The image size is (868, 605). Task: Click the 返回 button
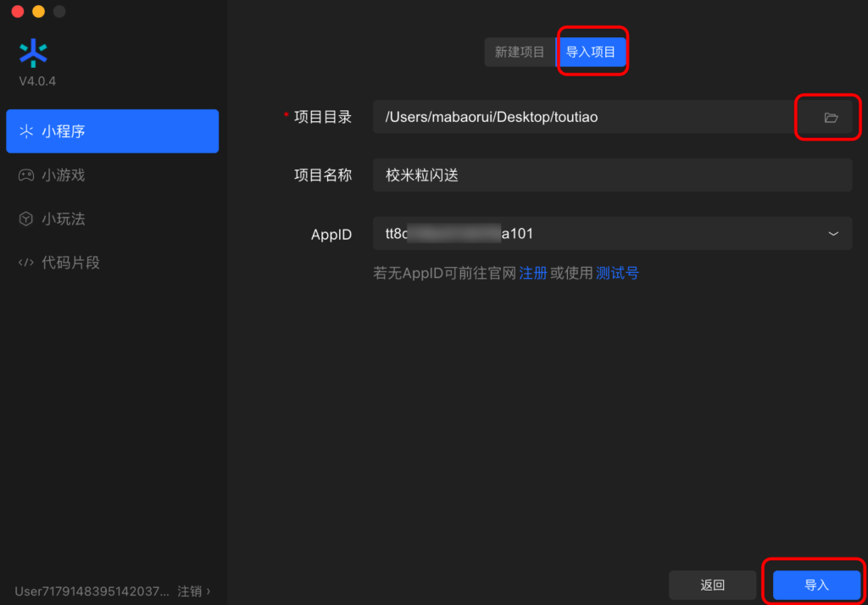tap(712, 584)
